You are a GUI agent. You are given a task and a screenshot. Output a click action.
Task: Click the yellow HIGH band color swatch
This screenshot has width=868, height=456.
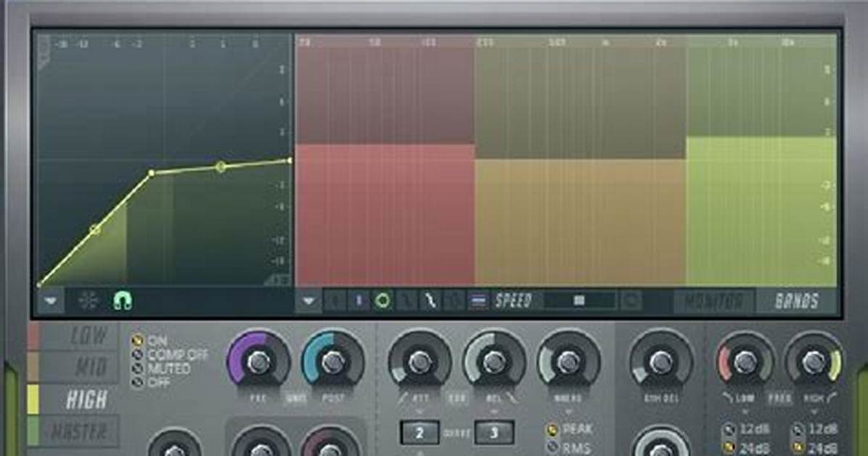(33, 399)
